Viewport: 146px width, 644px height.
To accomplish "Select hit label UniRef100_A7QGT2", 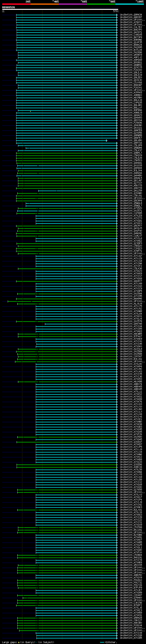I will click(x=131, y=22).
